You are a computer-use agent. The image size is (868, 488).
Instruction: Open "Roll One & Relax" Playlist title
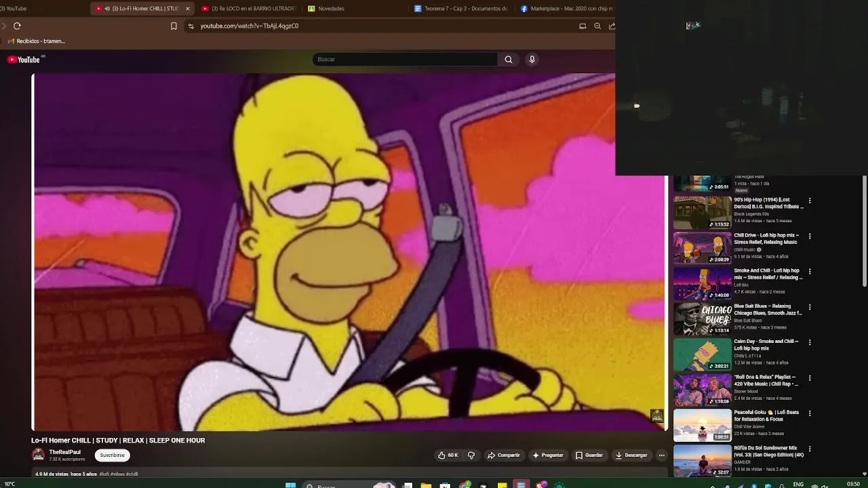point(766,380)
